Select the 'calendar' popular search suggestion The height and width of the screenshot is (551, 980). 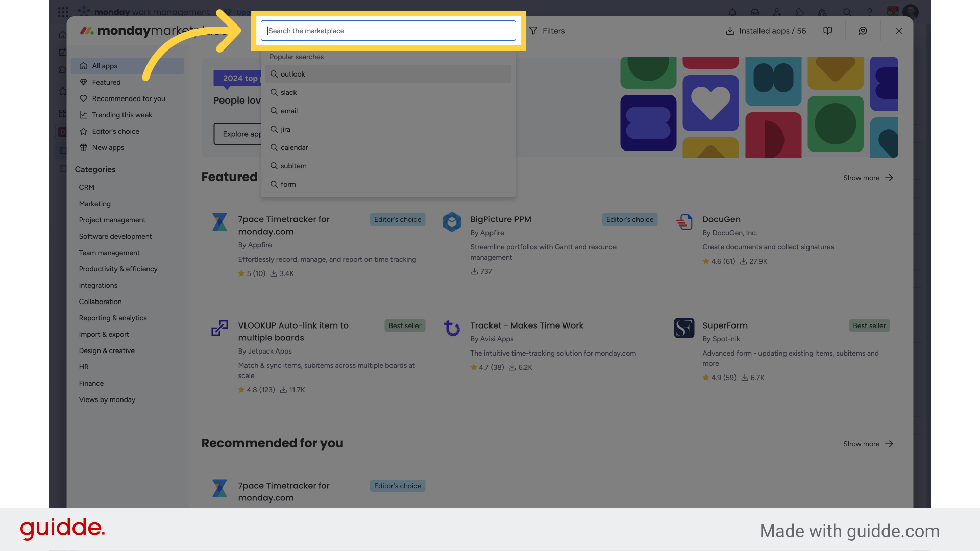(388, 147)
